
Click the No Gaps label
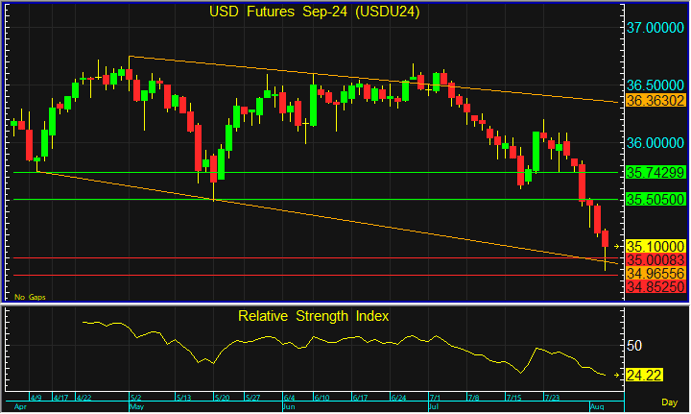[29, 297]
